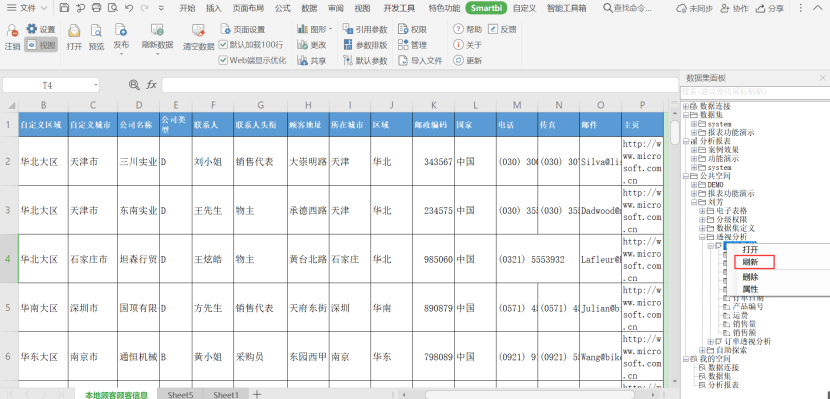Open the 文件 menu dropdown arrow
Screen dimensions: 830x399
point(43,8)
